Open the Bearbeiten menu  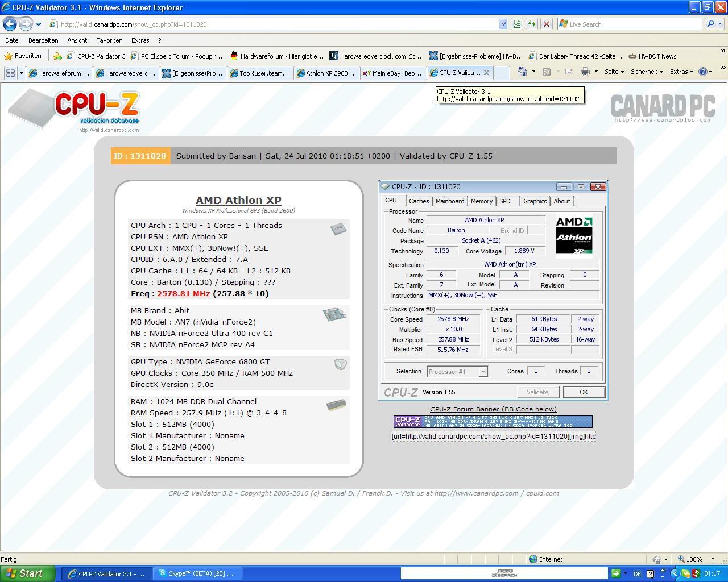43,40
